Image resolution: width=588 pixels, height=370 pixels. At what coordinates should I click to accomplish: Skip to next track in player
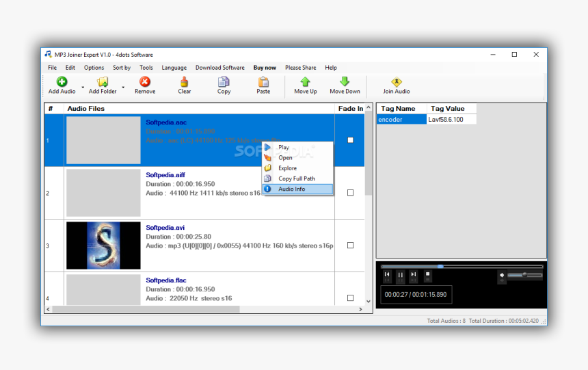(x=413, y=274)
